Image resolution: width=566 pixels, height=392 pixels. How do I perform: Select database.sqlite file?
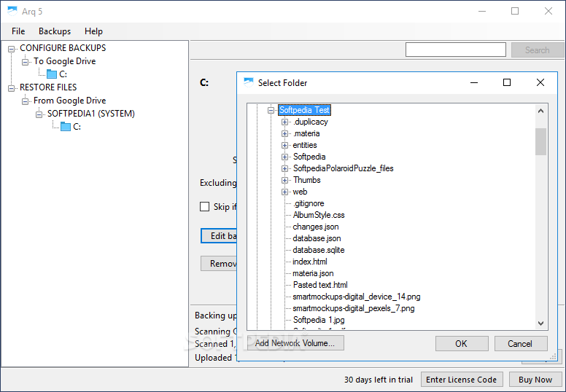tap(318, 250)
